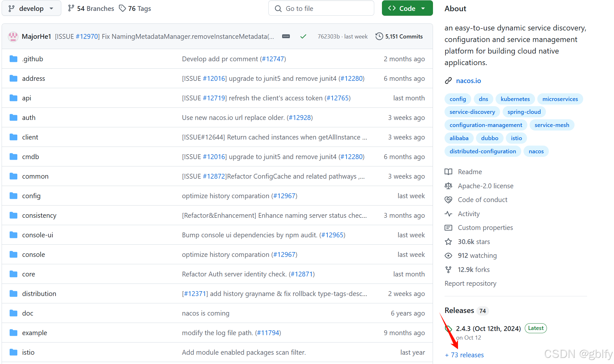This screenshot has width=614, height=364.
Task: Select the microservices topic tag
Action: 560,99
